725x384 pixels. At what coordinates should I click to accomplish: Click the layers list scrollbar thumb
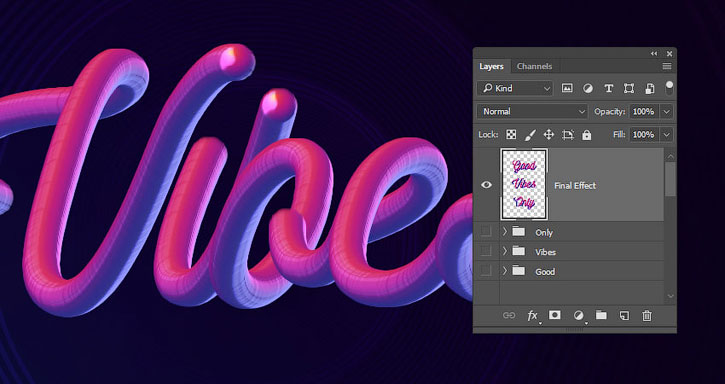coord(670,179)
